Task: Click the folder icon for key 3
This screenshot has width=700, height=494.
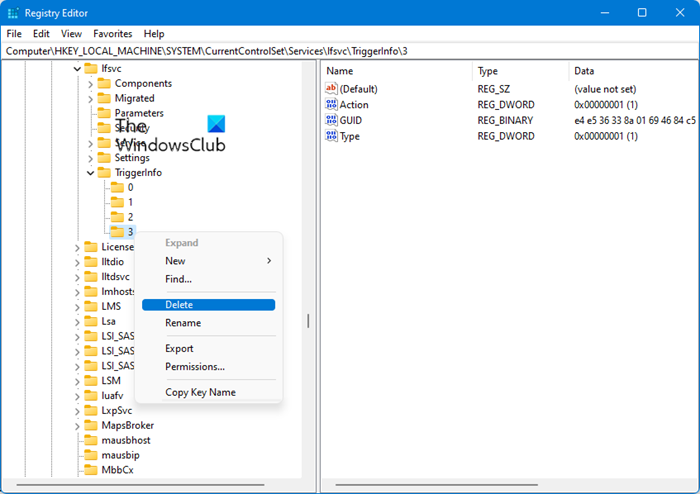Action: [117, 232]
